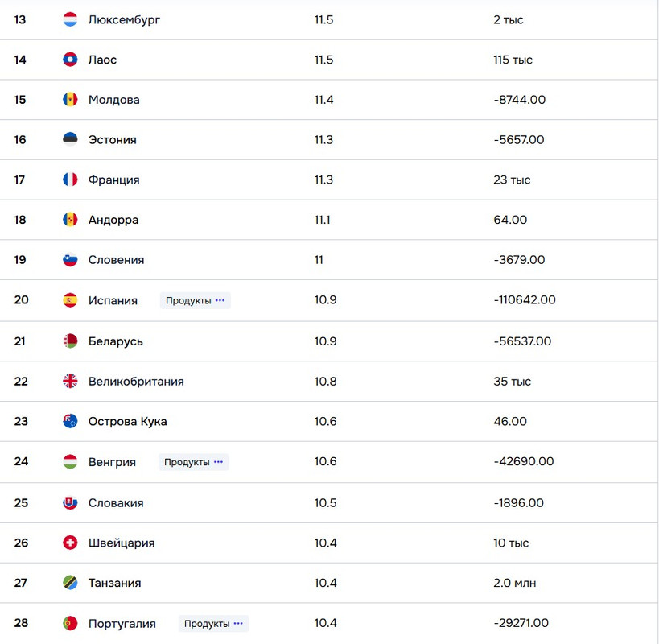This screenshot has width=659, height=644.
Task: Click the 10.9 rating in Испания row
Action: click(325, 300)
